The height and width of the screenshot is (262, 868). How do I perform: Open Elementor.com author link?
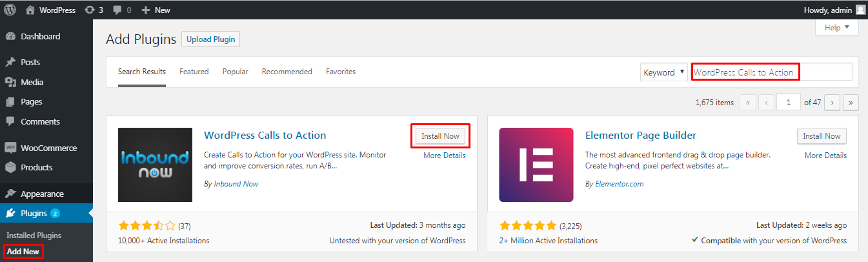pyautogui.click(x=620, y=184)
